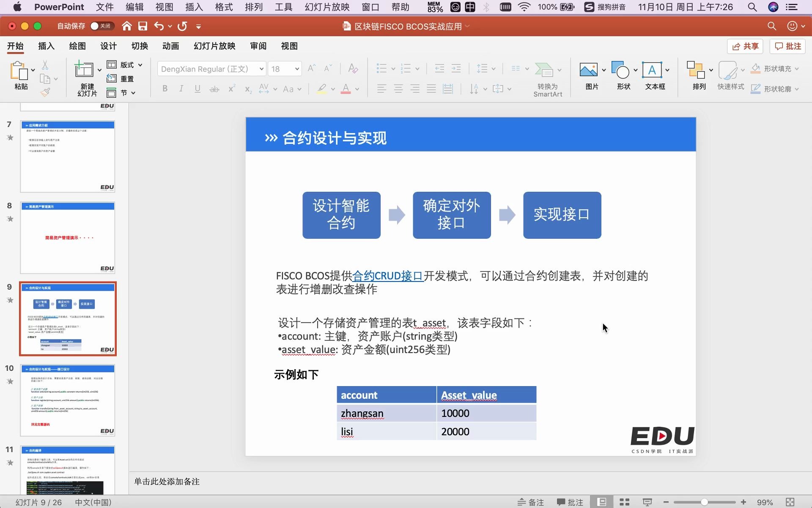Pick the font color A swatch
Image resolution: width=812 pixels, height=508 pixels.
[x=346, y=89]
